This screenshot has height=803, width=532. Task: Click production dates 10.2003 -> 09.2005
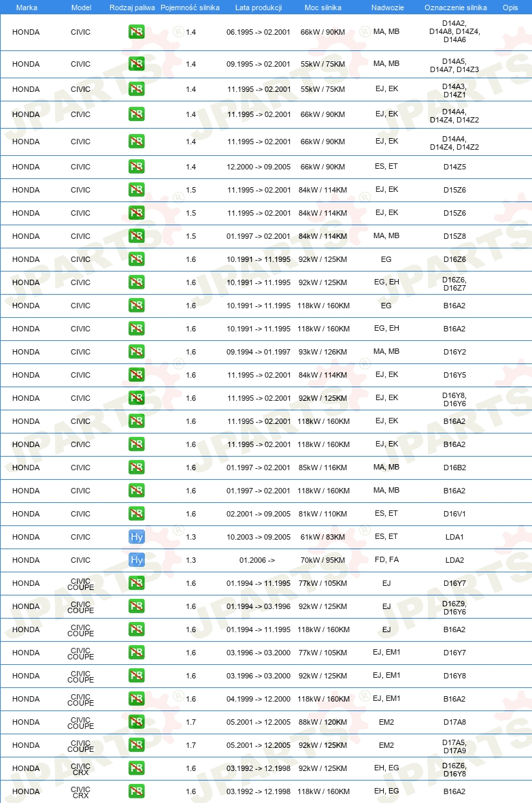(x=259, y=537)
